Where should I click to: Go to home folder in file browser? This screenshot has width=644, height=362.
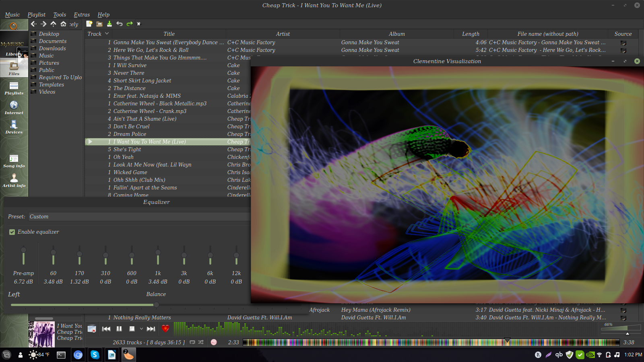(63, 24)
